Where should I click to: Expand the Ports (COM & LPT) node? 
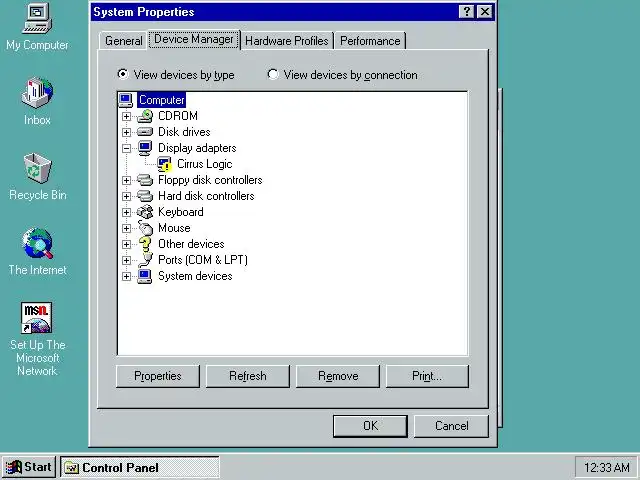pyautogui.click(x=127, y=260)
